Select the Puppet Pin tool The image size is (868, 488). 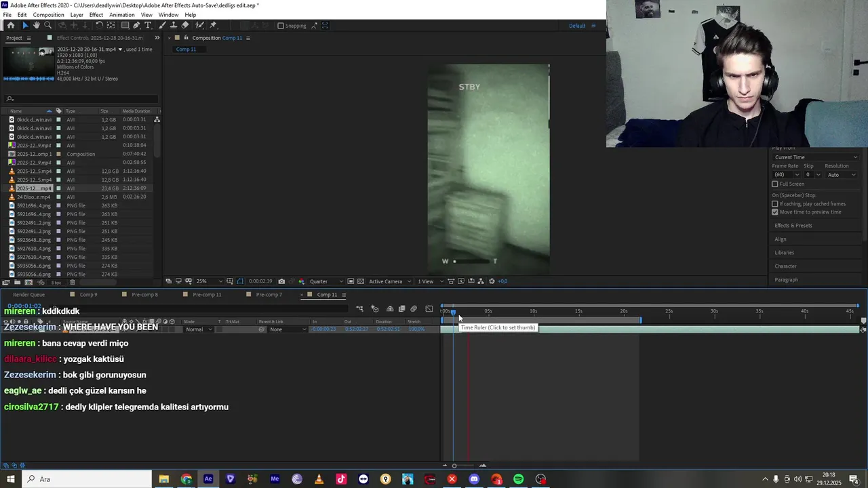pyautogui.click(x=212, y=26)
